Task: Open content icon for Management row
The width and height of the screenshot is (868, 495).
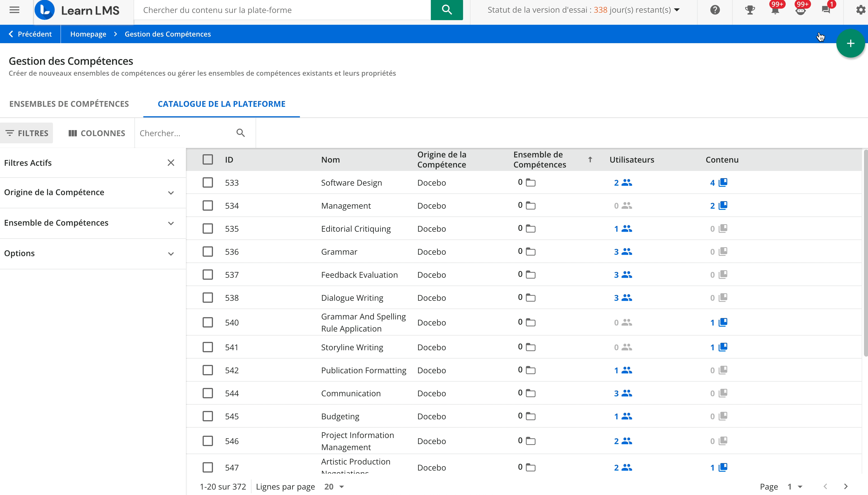Action: pos(723,206)
